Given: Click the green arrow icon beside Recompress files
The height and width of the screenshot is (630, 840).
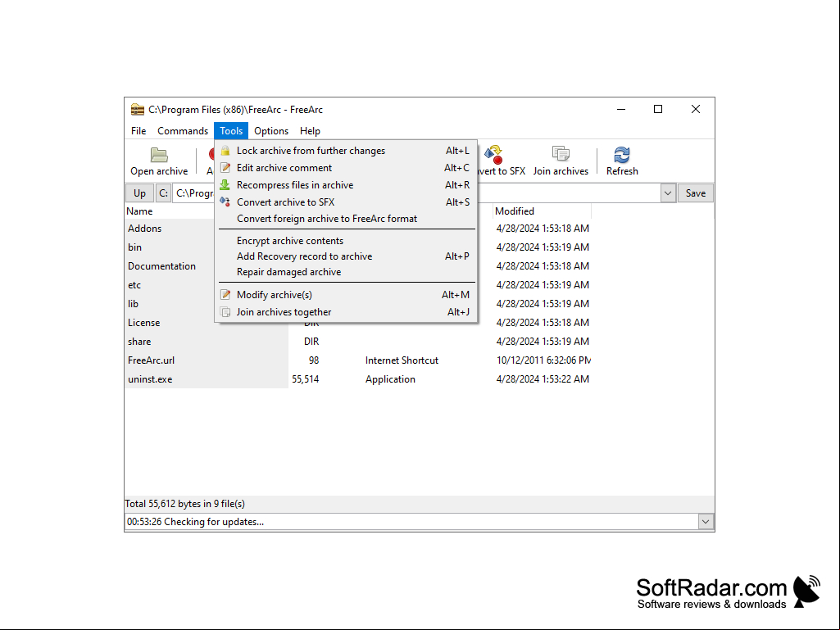Looking at the screenshot, I should 225,185.
